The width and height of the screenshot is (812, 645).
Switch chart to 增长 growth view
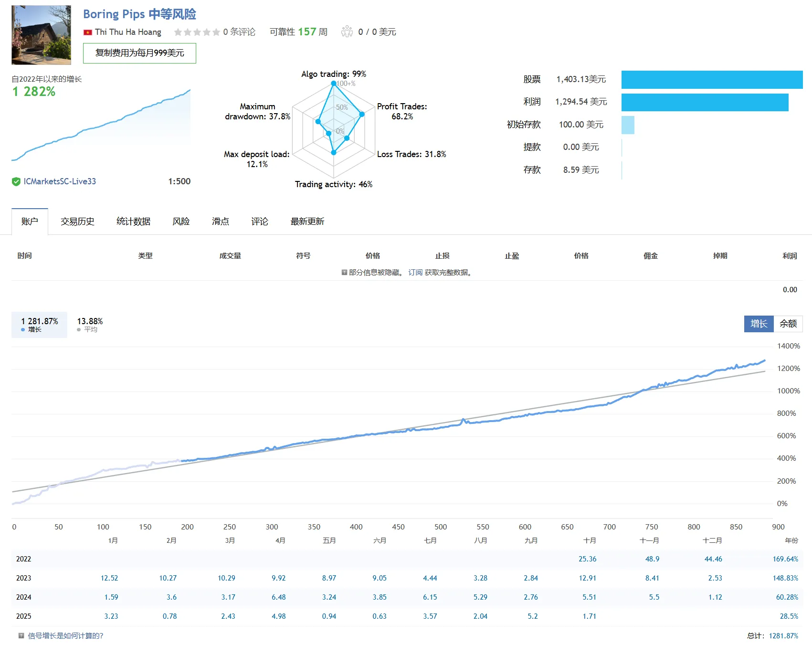[759, 324]
